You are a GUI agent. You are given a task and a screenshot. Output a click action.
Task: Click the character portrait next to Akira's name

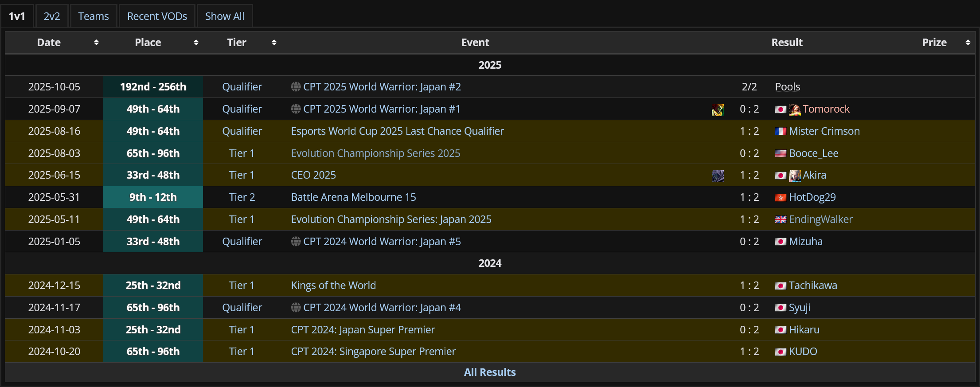(795, 176)
